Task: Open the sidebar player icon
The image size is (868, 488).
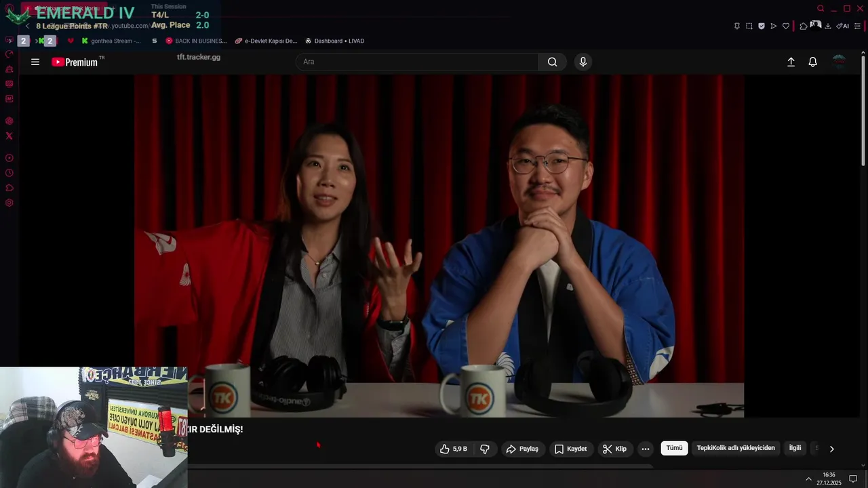Action: point(9,158)
